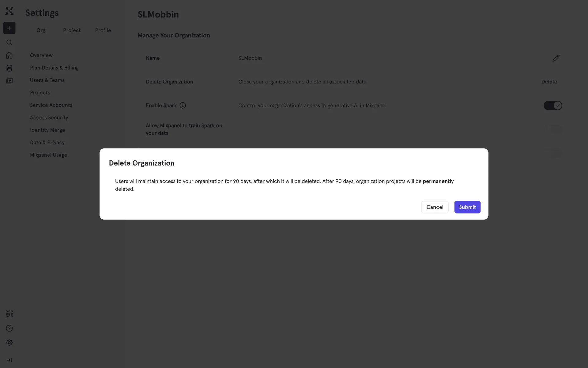Toggle Allow Mixpanel to train Spark switch
Screen dimensions: 588x368
pyautogui.click(x=552, y=129)
